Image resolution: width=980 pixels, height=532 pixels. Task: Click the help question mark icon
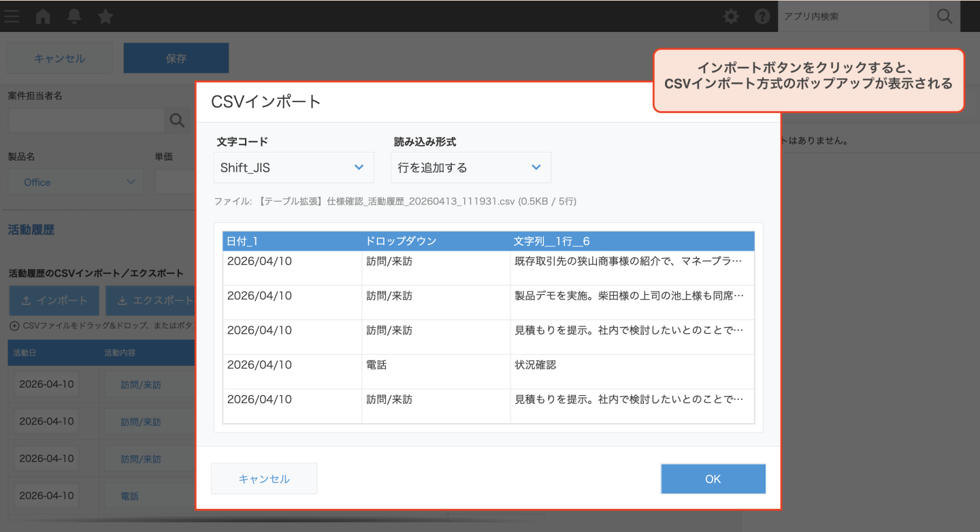tap(762, 16)
